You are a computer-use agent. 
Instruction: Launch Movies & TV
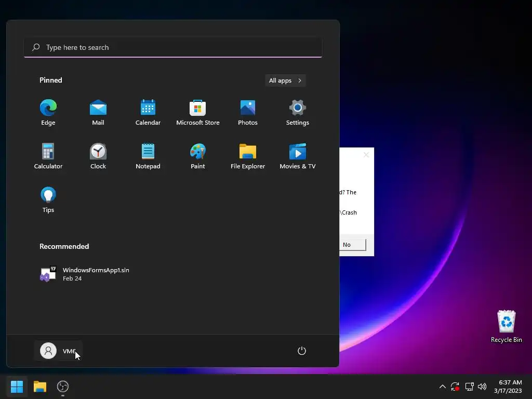[x=298, y=156]
